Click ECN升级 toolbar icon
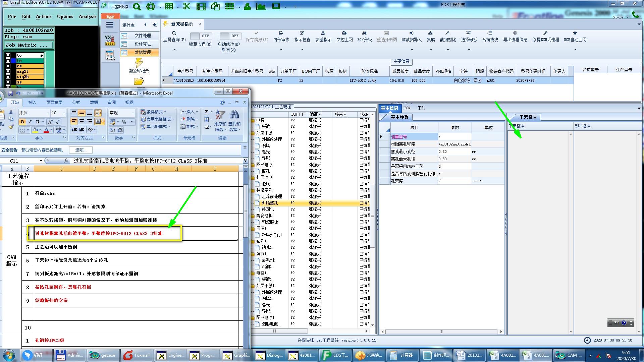The width and height of the screenshot is (644, 362). 364,37
